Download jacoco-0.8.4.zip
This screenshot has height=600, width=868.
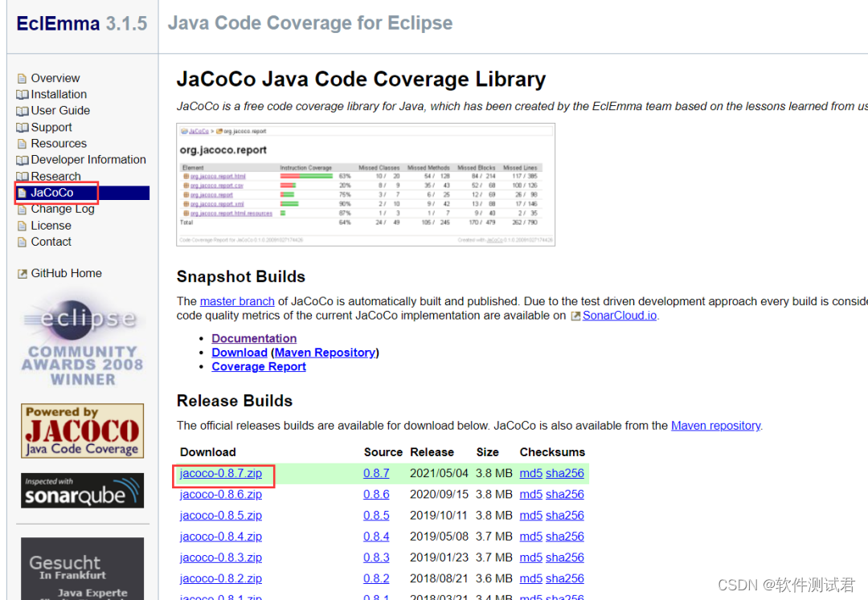coord(221,537)
